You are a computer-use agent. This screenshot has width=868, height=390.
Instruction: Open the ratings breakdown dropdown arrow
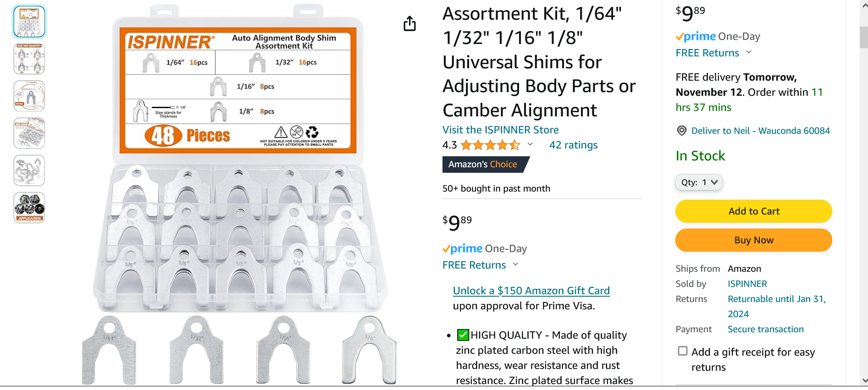531,145
